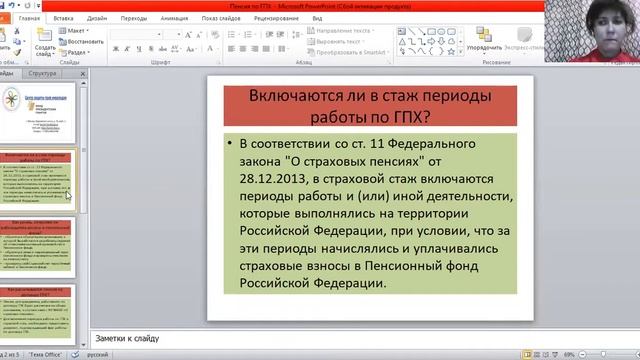Click the Clear formatting icon

coord(215,35)
